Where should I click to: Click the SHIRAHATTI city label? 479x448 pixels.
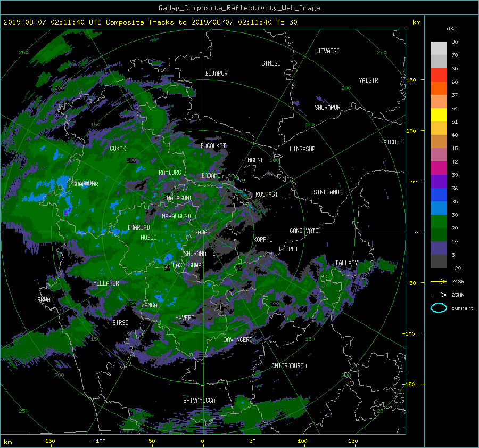200,254
